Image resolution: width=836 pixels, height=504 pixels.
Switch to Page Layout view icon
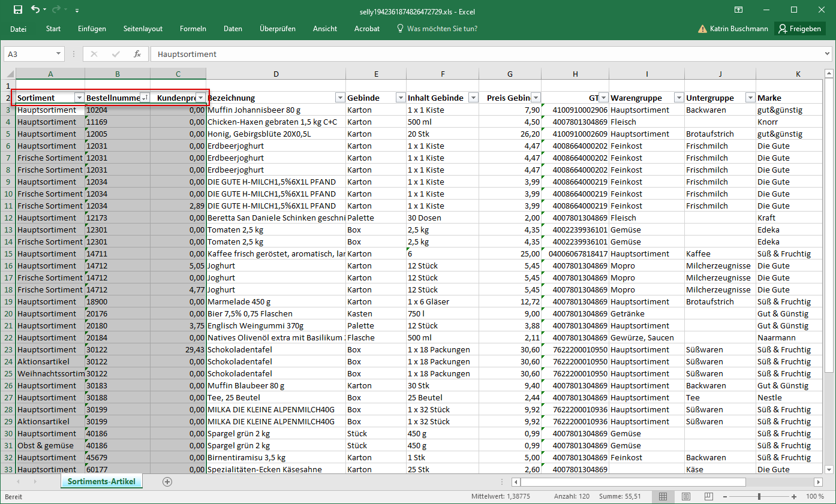[686, 497]
